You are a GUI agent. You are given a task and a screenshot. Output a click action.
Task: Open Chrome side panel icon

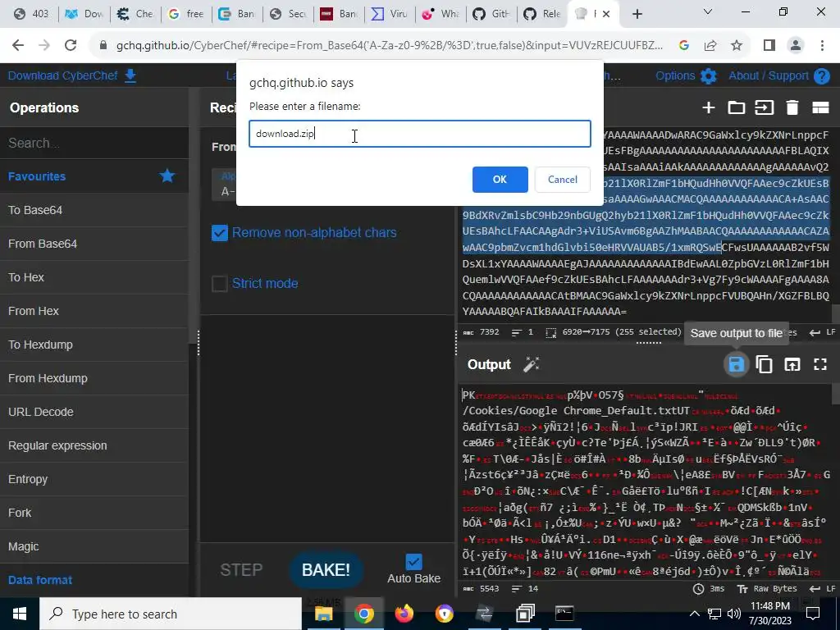coord(769,46)
